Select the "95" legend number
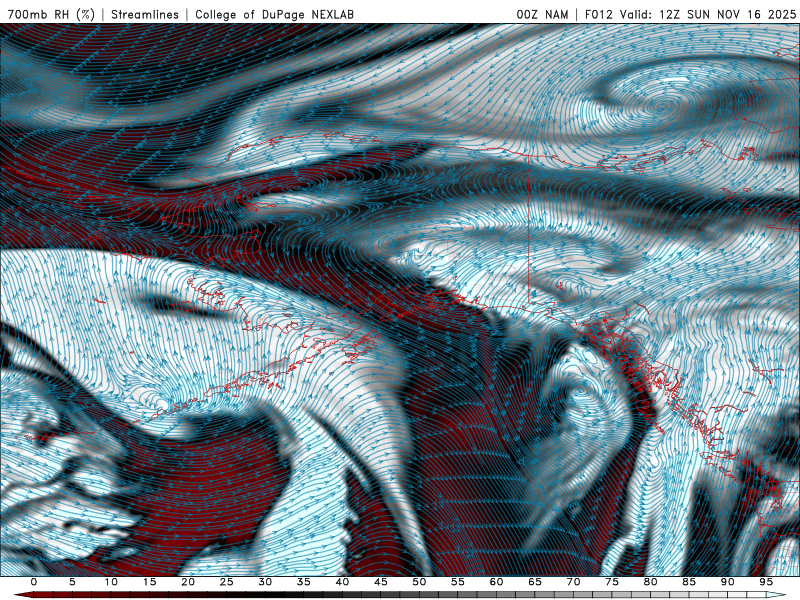The height and width of the screenshot is (600, 800). click(766, 582)
